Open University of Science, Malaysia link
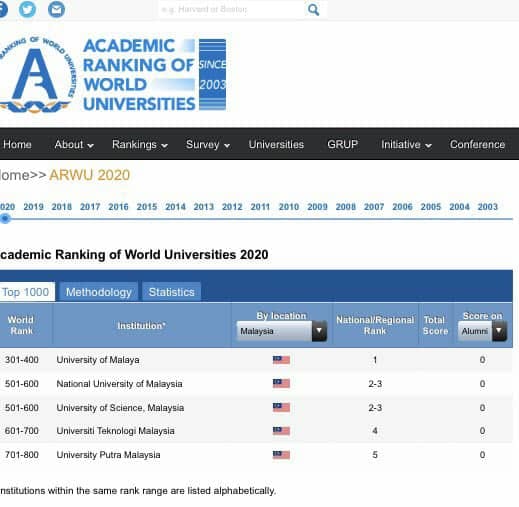The image size is (519, 507). tap(120, 408)
